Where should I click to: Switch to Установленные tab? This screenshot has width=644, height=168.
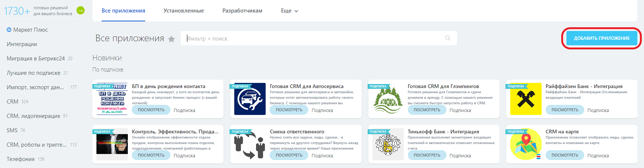[x=184, y=11]
